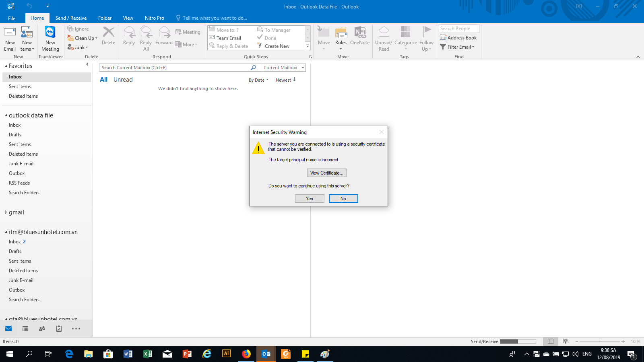Open the More respond options dropdown
The image size is (644, 362).
coord(186,44)
